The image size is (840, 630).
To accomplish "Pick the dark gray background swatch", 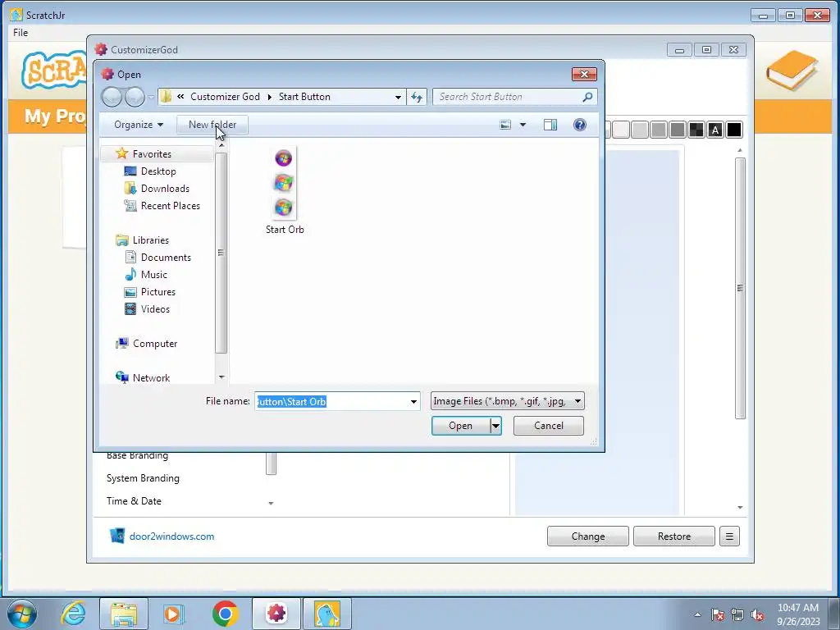I will click(677, 130).
